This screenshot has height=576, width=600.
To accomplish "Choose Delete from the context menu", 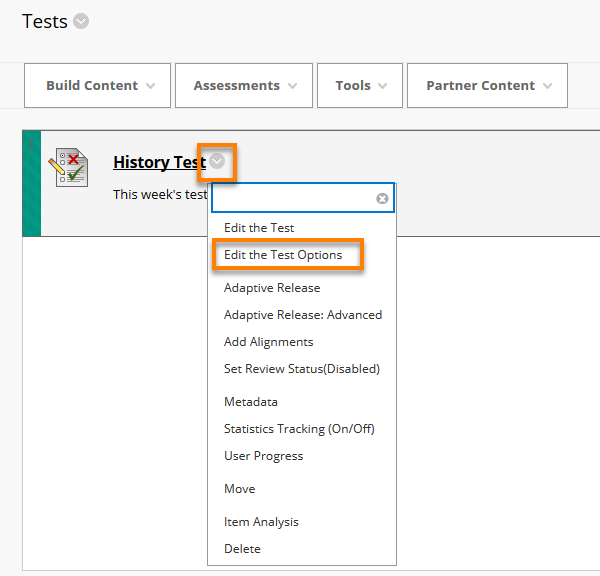I will tap(242, 549).
